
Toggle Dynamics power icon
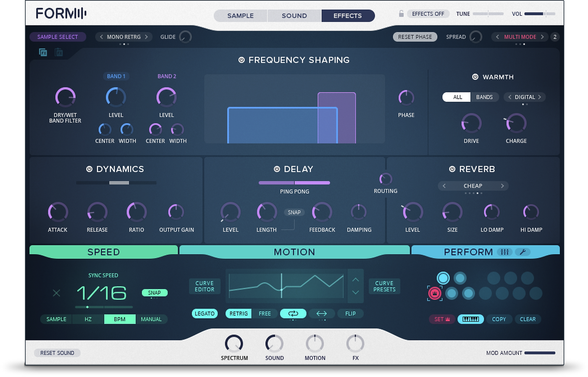tap(89, 169)
